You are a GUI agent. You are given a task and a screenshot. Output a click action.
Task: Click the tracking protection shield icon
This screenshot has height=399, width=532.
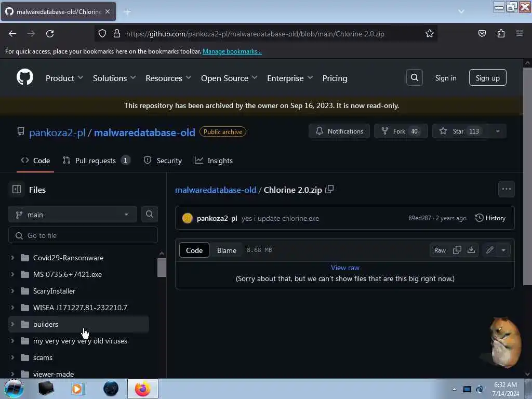(102, 34)
